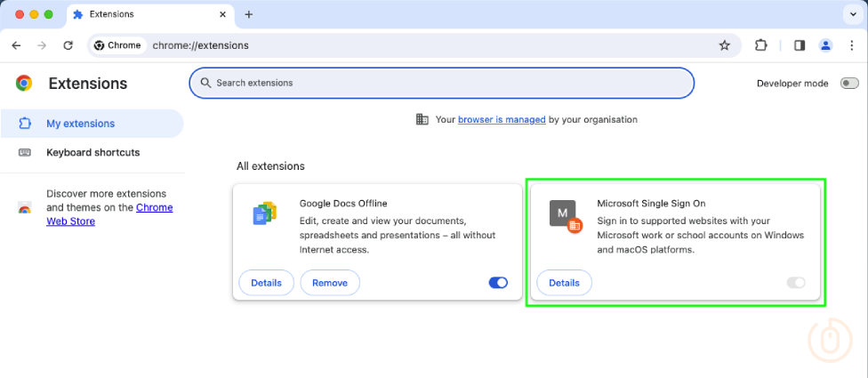The image size is (868, 378).
Task: Toggle Microsoft Single Sign On switch
Action: 796,283
